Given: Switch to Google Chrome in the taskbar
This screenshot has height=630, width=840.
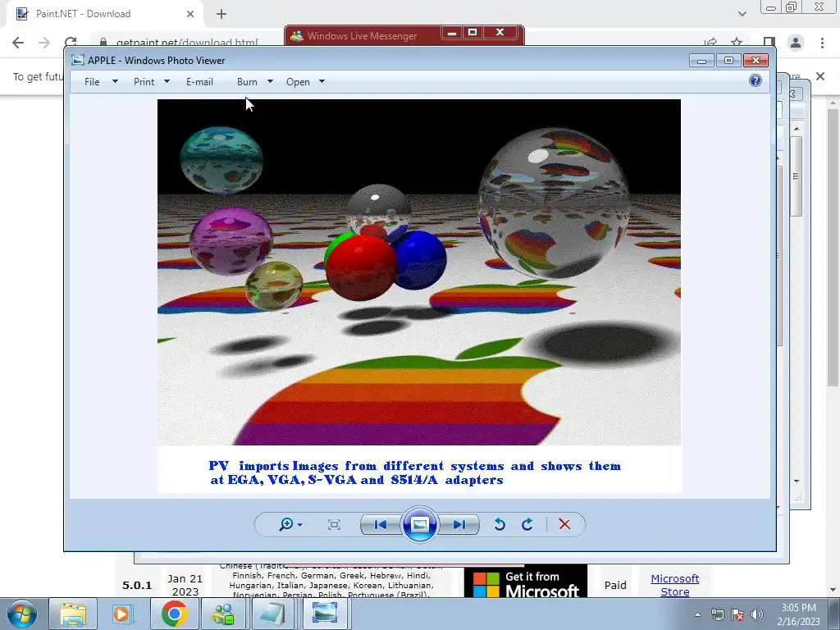Looking at the screenshot, I should pyautogui.click(x=174, y=614).
